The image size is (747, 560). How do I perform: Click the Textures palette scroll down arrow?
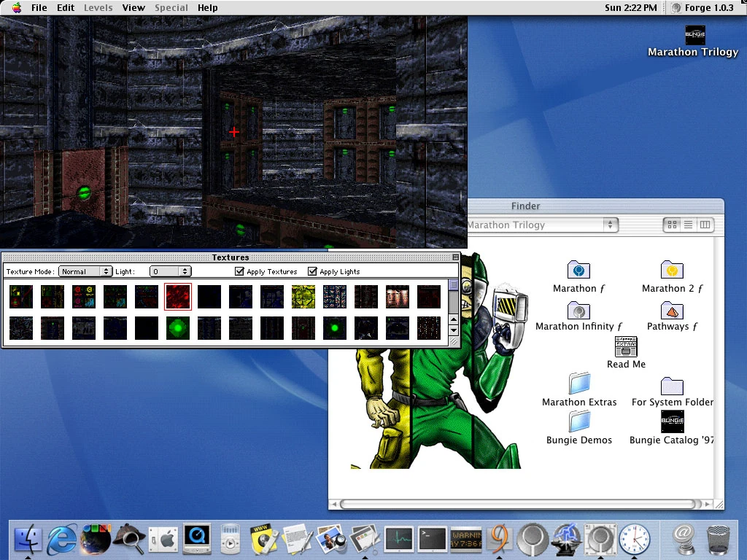tap(453, 330)
